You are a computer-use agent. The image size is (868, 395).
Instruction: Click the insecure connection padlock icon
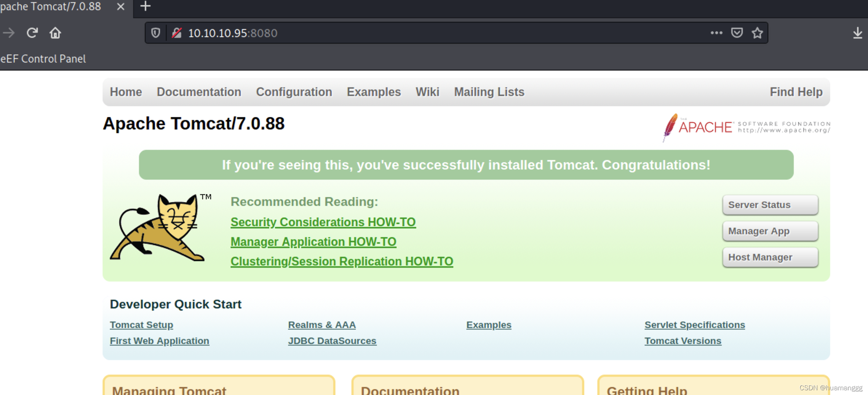177,33
